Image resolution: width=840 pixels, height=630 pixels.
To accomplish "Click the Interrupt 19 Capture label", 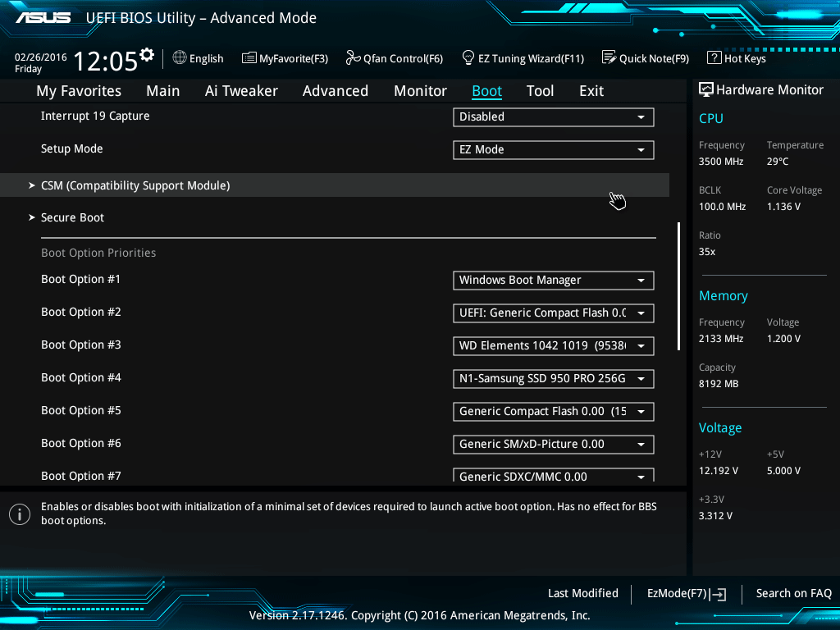I will (95, 116).
